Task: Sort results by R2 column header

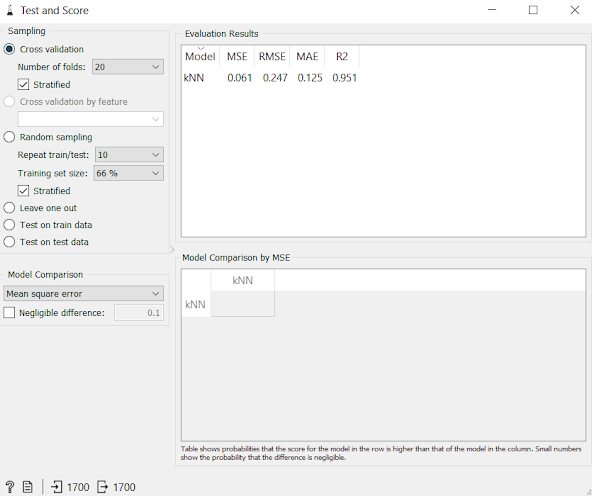Action: 342,56
